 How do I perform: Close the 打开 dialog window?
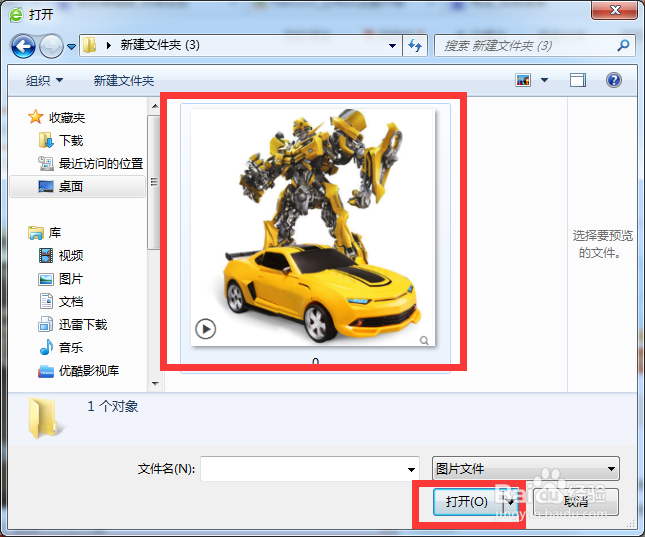615,10
